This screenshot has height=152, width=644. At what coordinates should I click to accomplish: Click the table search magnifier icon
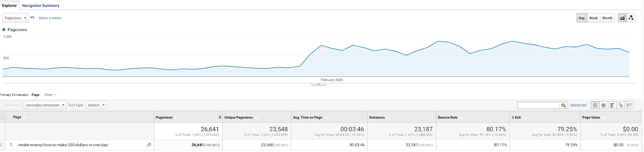pos(563,105)
